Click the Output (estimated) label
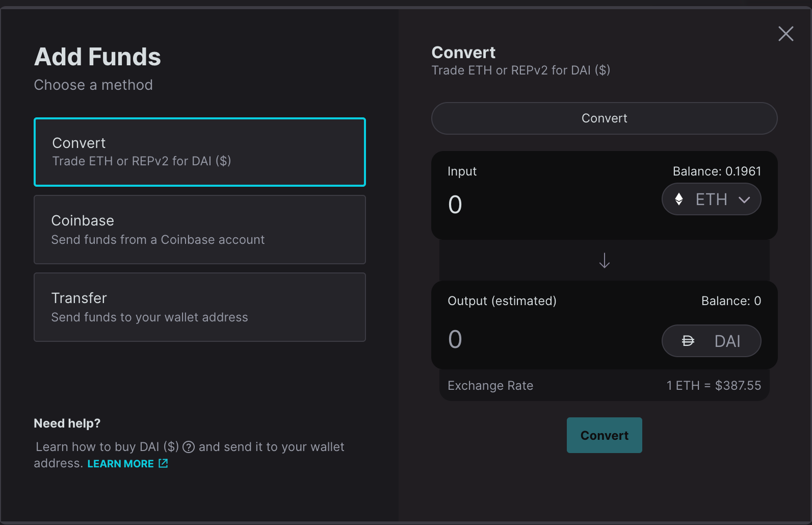This screenshot has width=812, height=525. (x=502, y=301)
